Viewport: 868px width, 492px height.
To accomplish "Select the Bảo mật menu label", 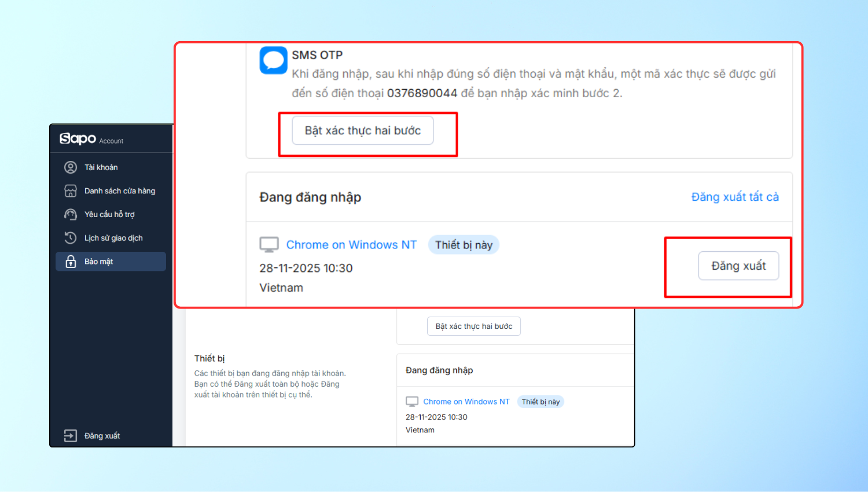I will point(98,262).
